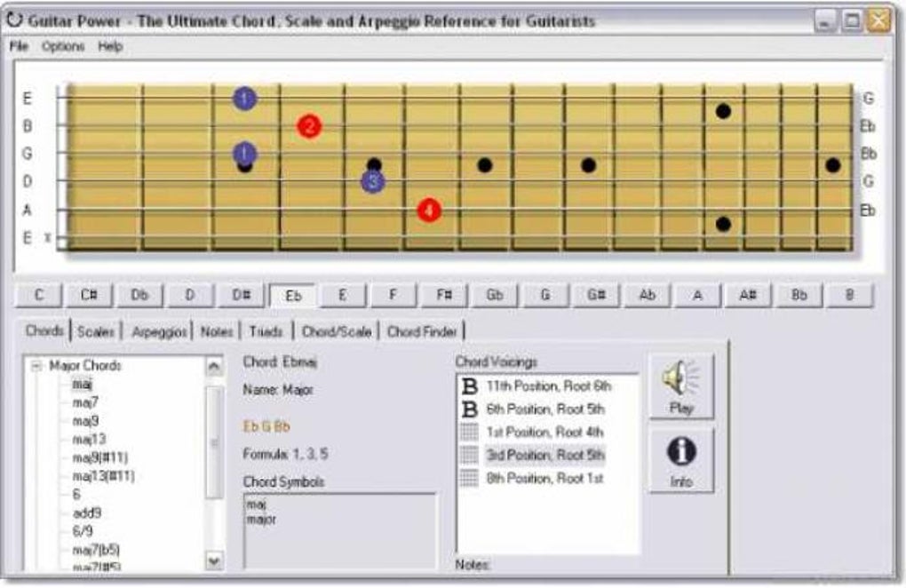Click red finger 4 marker on A string
Screen dimensions: 906x588
tap(429, 211)
